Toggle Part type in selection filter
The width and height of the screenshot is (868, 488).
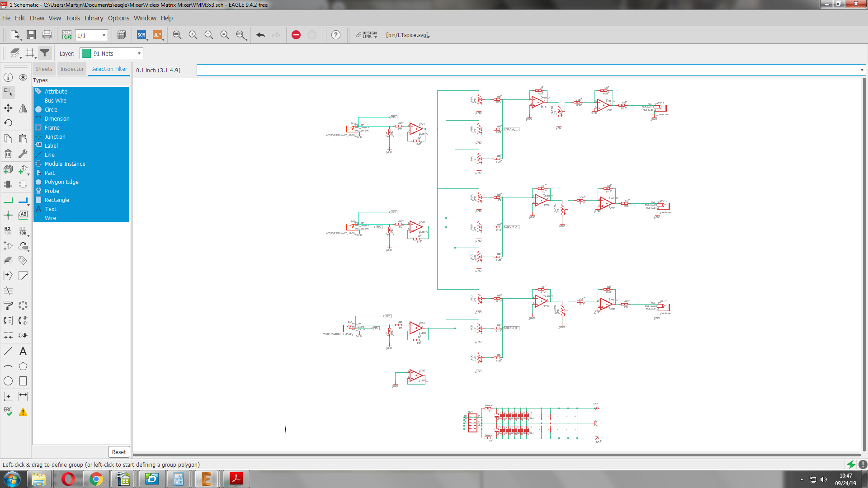pyautogui.click(x=81, y=173)
